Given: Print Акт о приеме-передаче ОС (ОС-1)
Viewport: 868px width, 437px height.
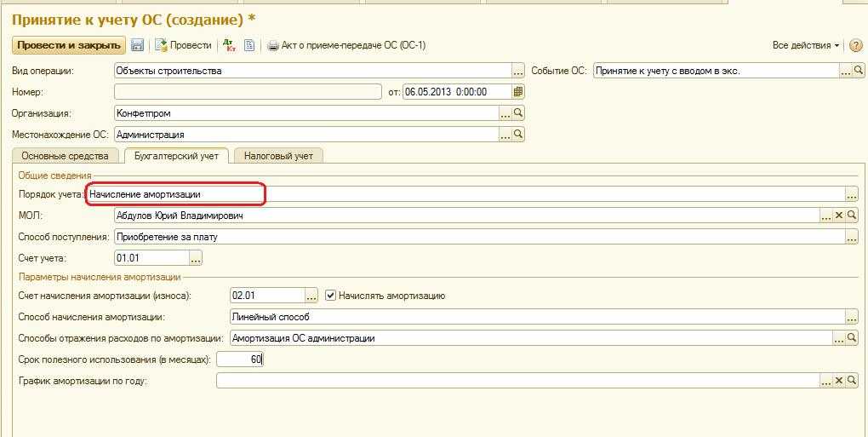Looking at the screenshot, I should pyautogui.click(x=346, y=45).
